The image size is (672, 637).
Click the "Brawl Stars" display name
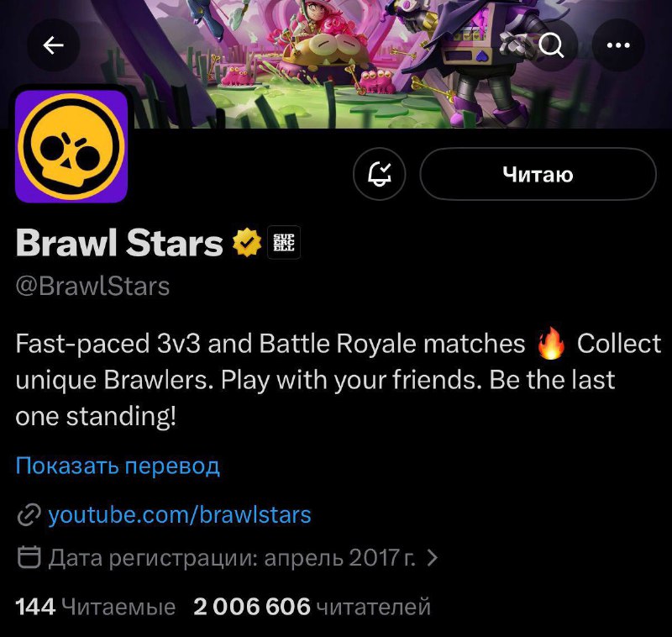[119, 244]
